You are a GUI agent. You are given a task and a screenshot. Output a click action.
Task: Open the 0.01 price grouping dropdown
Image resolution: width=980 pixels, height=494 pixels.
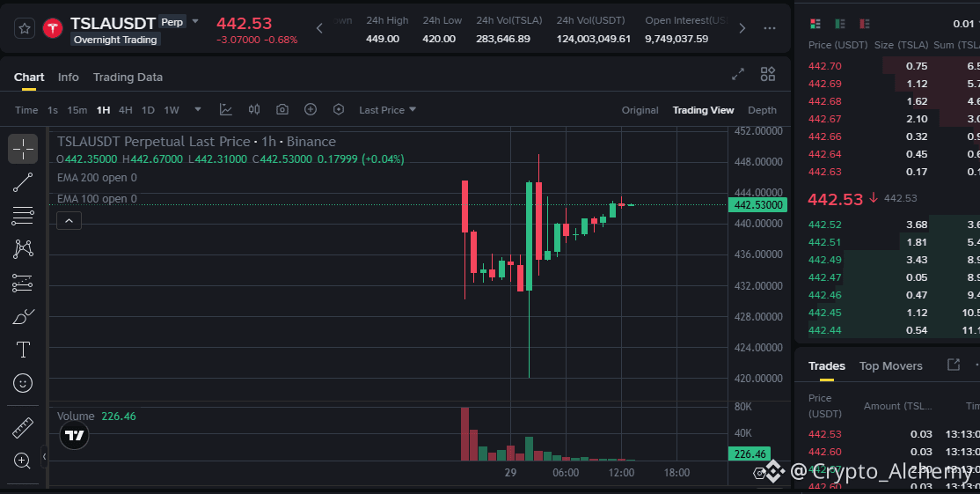(x=964, y=24)
